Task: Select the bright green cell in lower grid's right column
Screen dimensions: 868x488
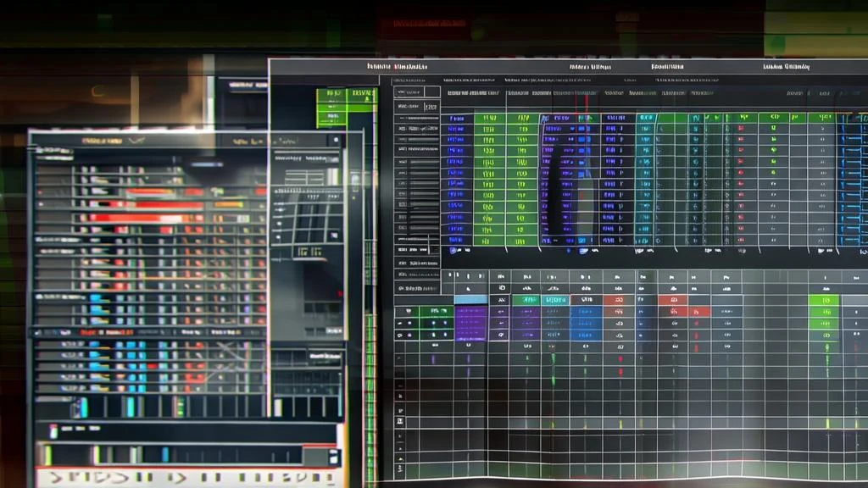Action: (x=824, y=301)
